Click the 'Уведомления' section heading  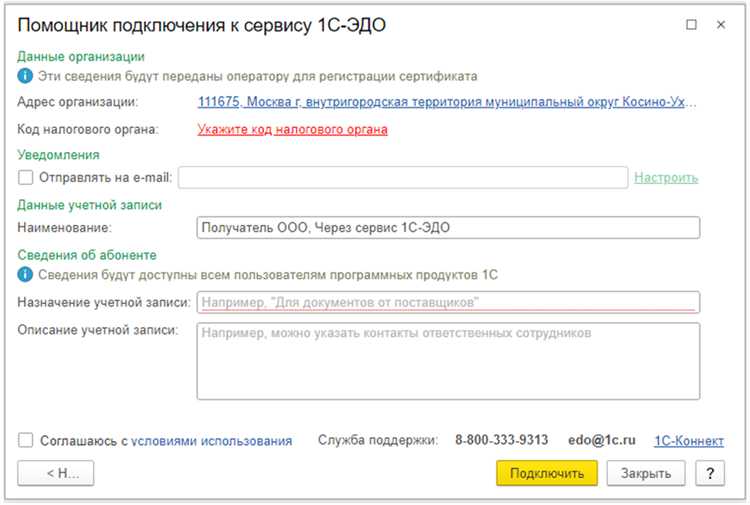[58, 155]
